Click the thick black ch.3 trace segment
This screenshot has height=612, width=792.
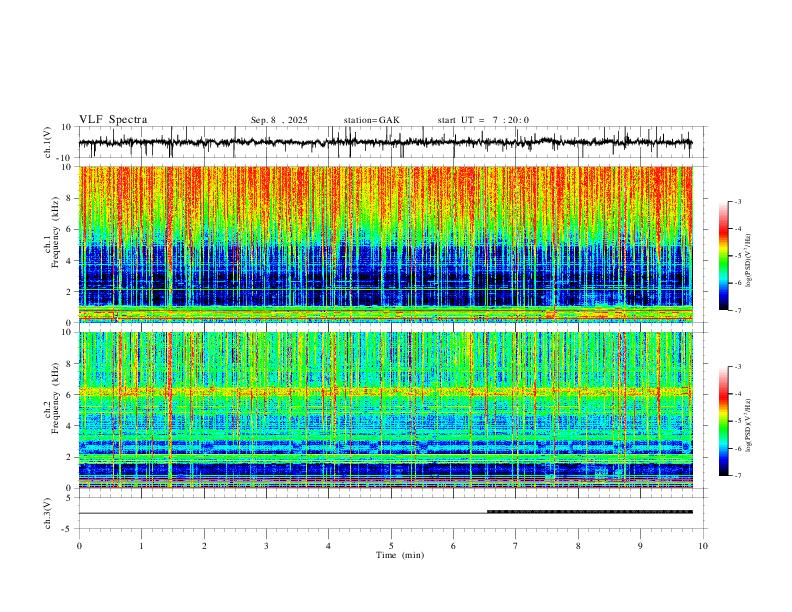pyautogui.click(x=589, y=512)
